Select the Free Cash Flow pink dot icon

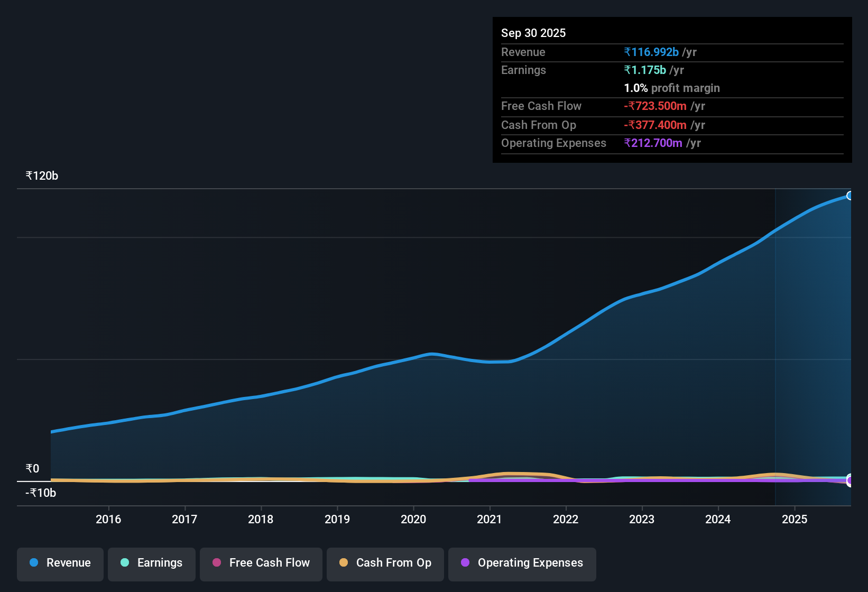point(217,563)
